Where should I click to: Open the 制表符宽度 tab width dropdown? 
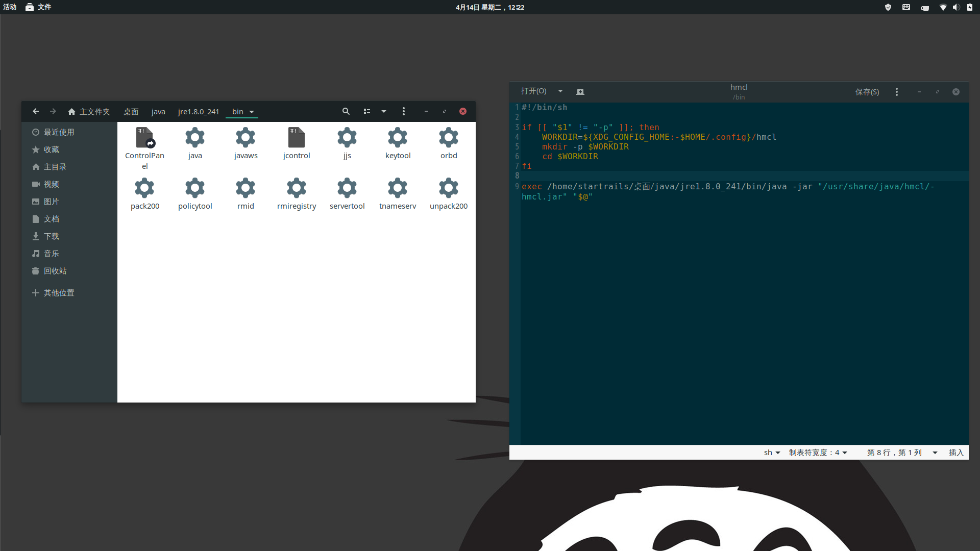[818, 453]
